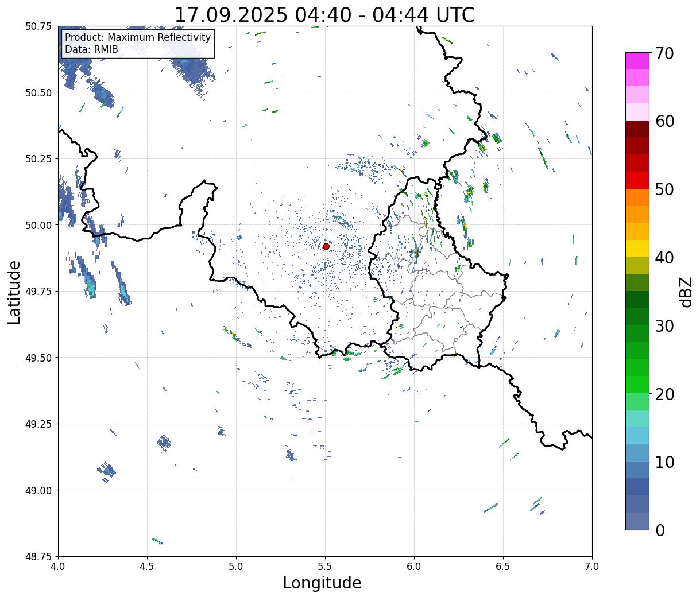Click the plot title timestamp text
Viewport: 700px width, 597px height.
coord(324,15)
